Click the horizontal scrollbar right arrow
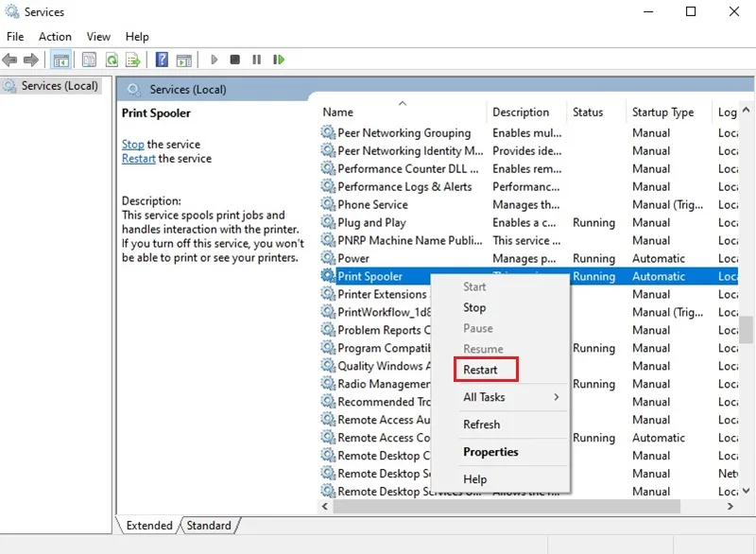 (730, 507)
